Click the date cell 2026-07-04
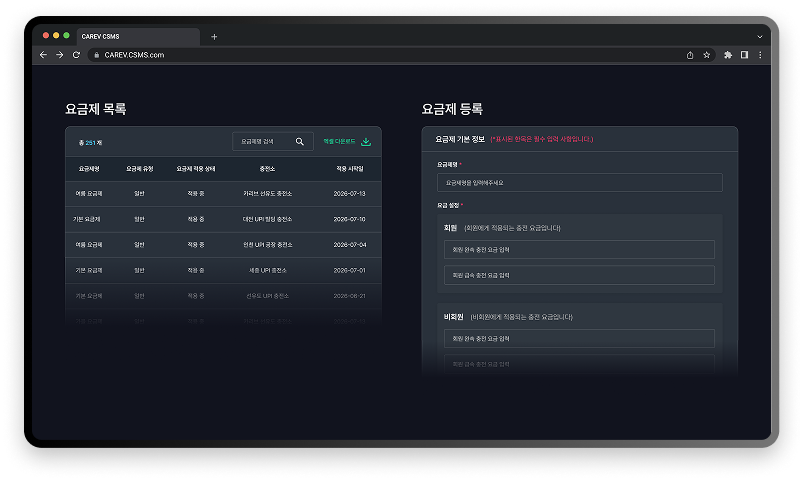 (350, 245)
